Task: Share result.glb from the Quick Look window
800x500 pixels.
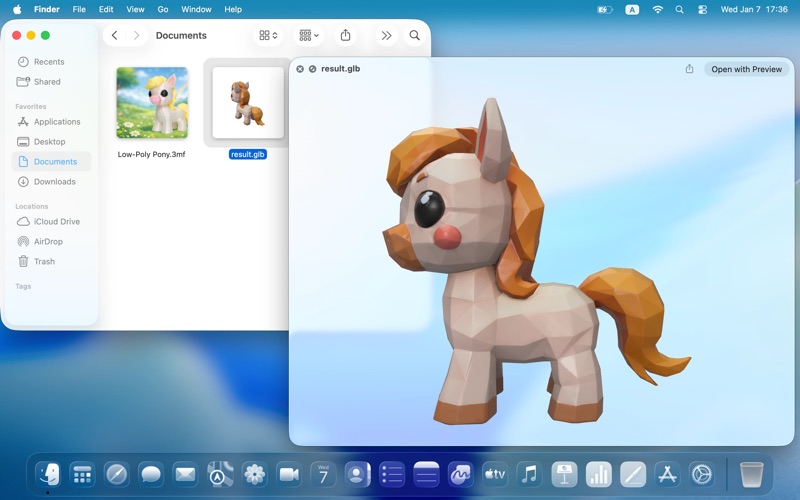Action: point(689,69)
